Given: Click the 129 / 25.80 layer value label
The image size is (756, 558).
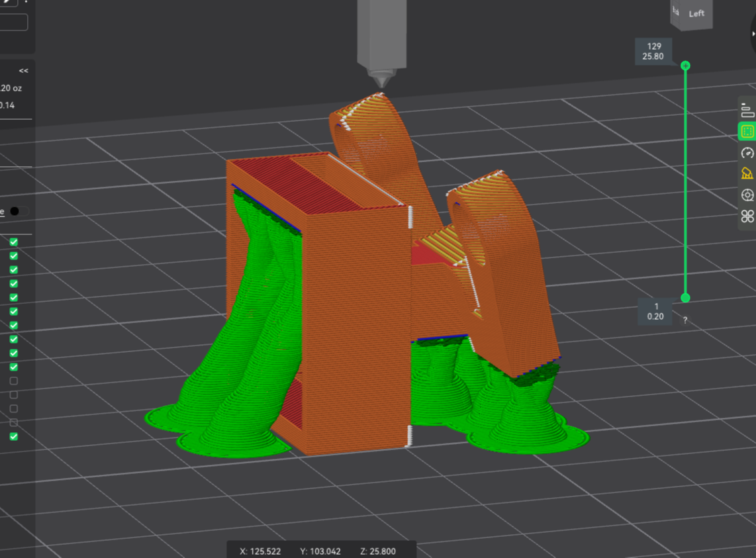Looking at the screenshot, I should tap(654, 52).
